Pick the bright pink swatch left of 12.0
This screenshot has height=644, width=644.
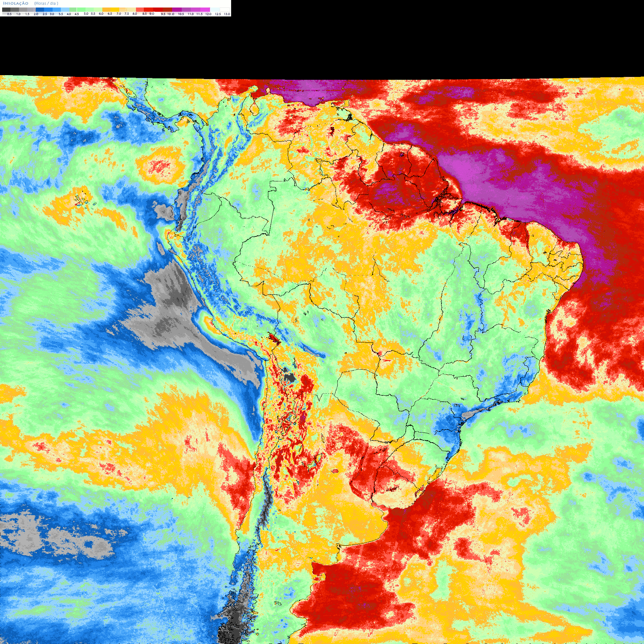205,10
